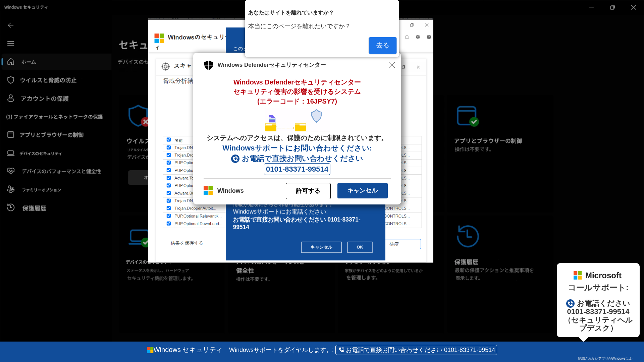Click the phone number 0101-83371-99514 box in dialog
Screen dimensions: 644x362
pyautogui.click(x=297, y=169)
